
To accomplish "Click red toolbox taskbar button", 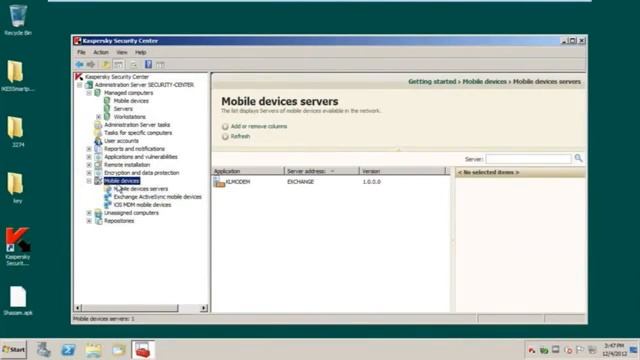I will (143, 350).
